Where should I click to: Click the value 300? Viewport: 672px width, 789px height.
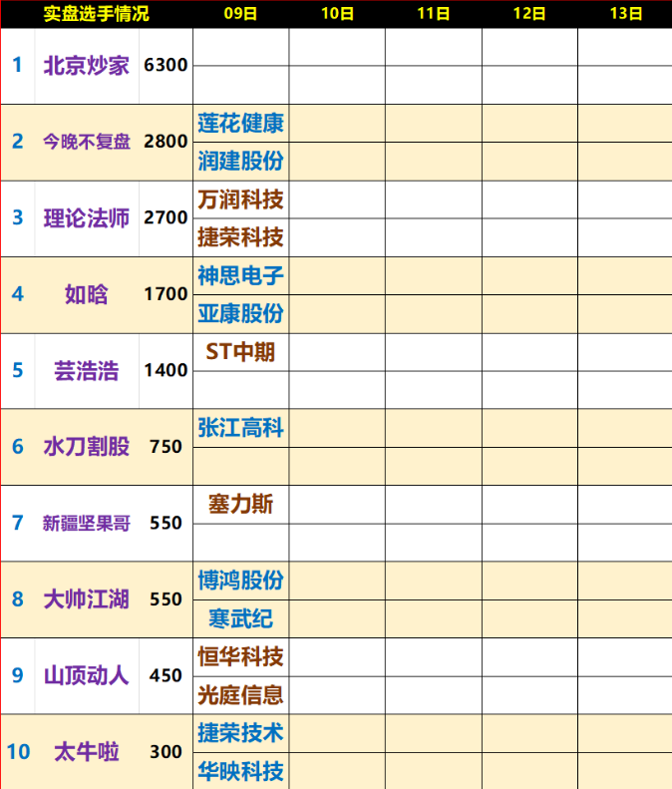coord(166,752)
